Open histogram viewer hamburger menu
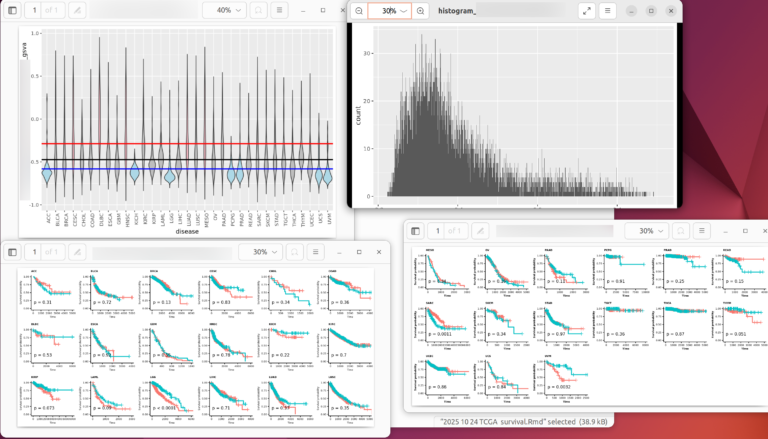This screenshot has width=768, height=439. pos(606,10)
